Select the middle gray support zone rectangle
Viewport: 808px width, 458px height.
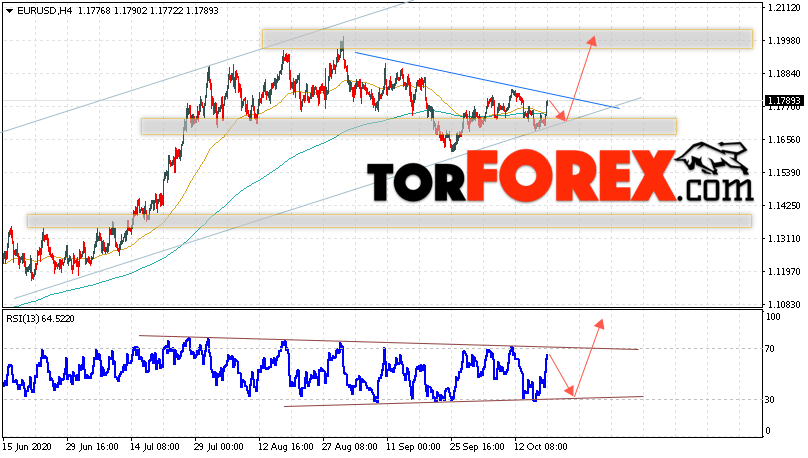(409, 127)
